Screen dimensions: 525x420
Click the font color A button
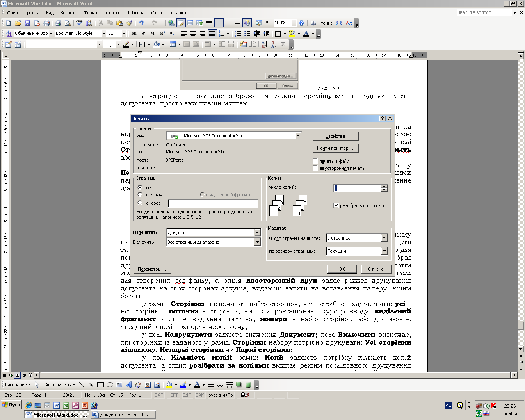(x=306, y=34)
